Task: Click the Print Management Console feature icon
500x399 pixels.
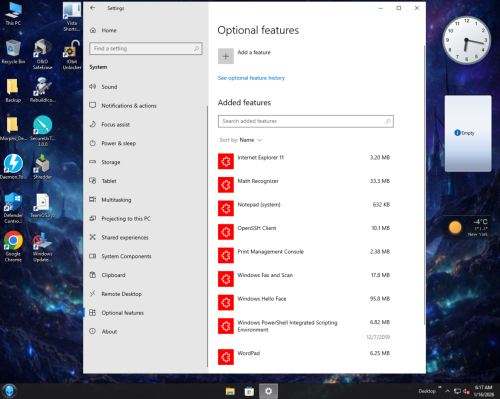Action: point(226,255)
